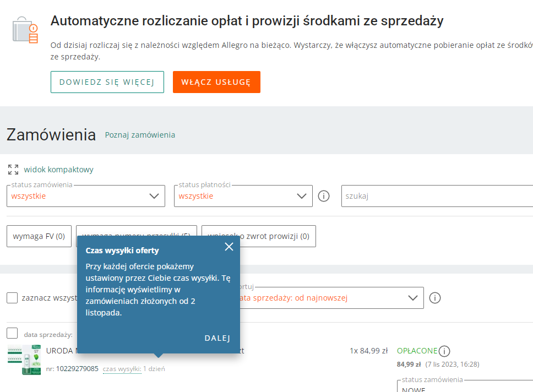Click info icon next to OPŁACONE status

tap(445, 351)
